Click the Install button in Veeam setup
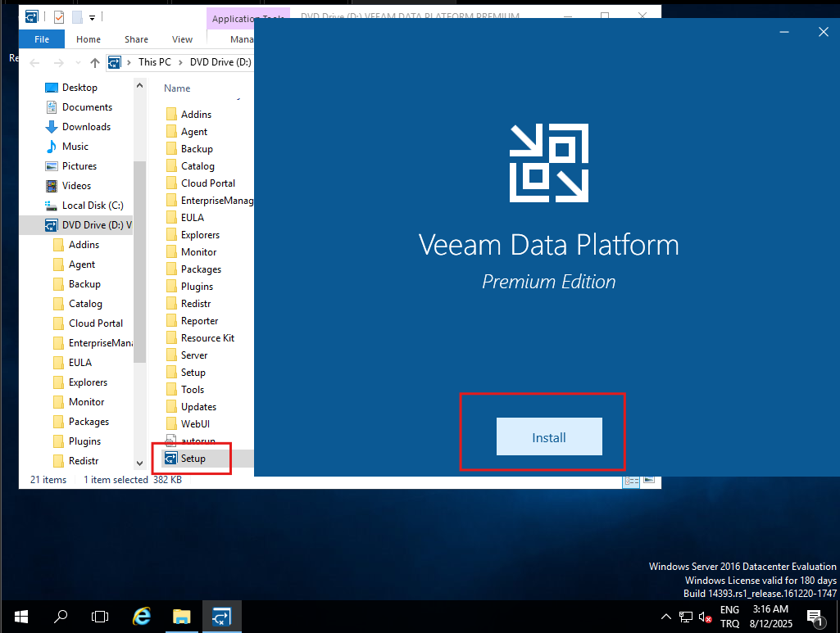 click(549, 436)
